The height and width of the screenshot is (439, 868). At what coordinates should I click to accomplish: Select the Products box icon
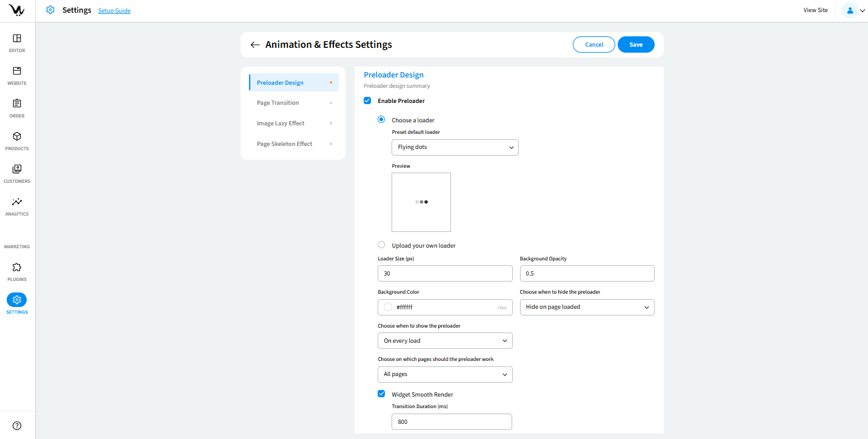[17, 137]
